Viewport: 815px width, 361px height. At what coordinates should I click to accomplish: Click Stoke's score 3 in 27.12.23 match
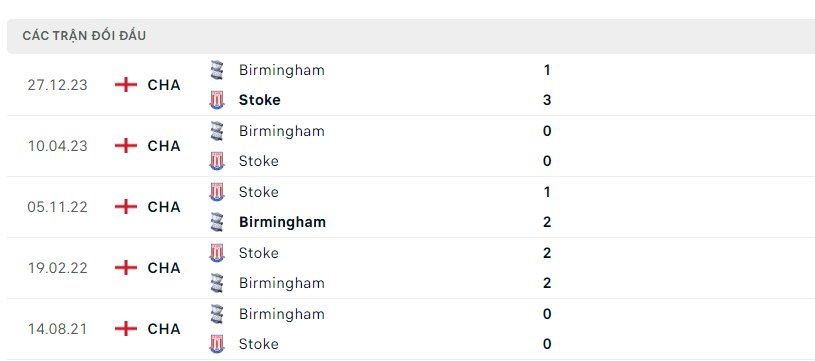(x=547, y=100)
